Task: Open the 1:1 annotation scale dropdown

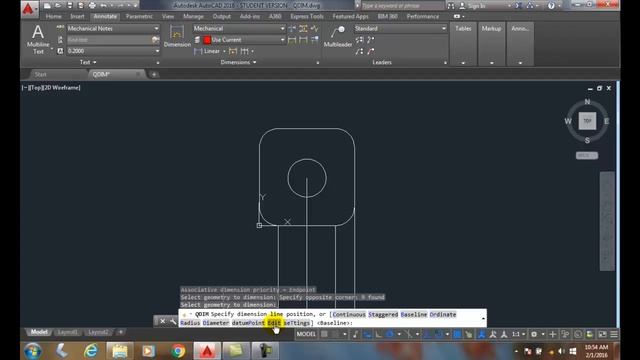Action: (x=518, y=334)
